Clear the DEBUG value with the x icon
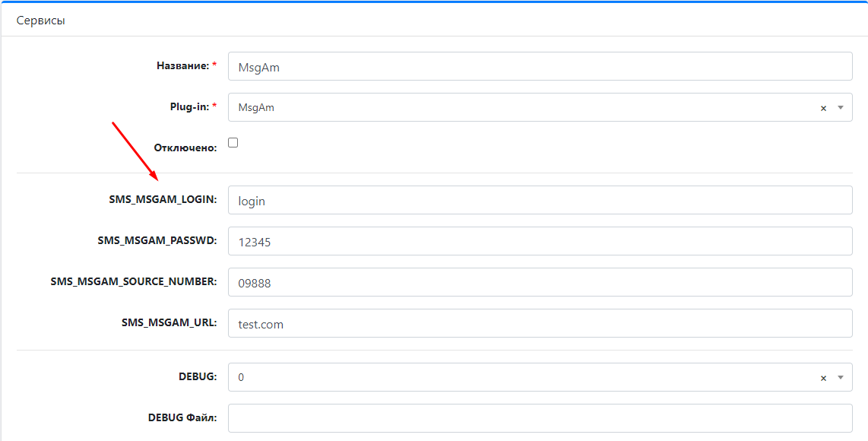Viewport: 868px width, 441px height. coord(823,378)
